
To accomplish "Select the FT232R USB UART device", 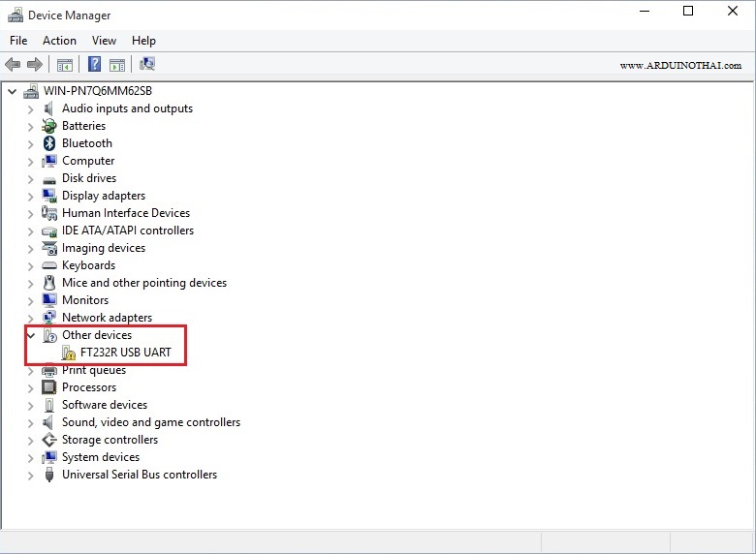I will tap(125, 353).
